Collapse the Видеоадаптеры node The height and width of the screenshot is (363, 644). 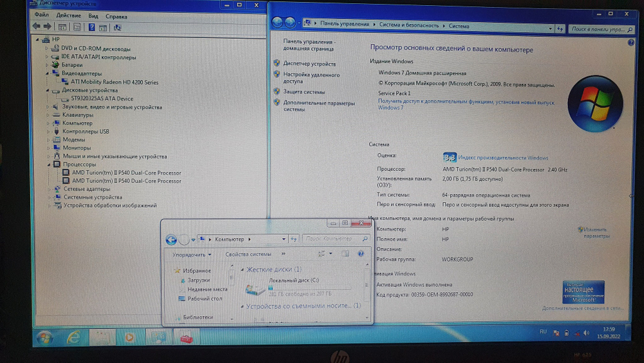[x=47, y=73]
